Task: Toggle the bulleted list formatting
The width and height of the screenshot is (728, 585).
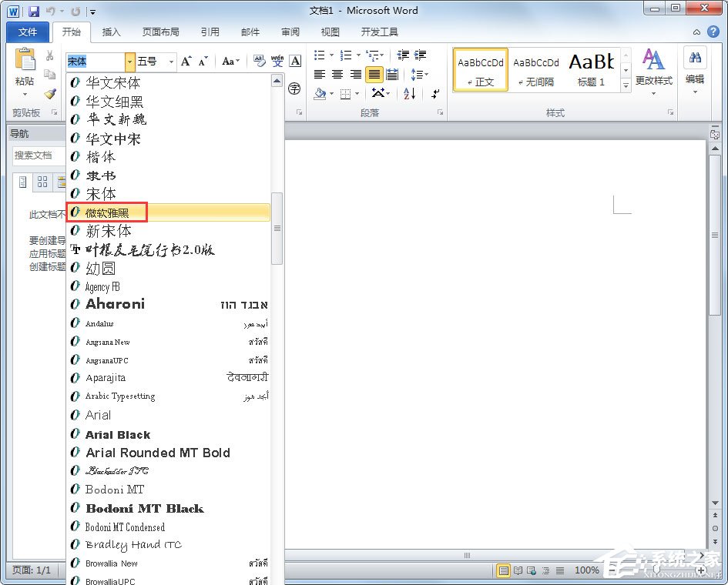Action: coord(319,55)
